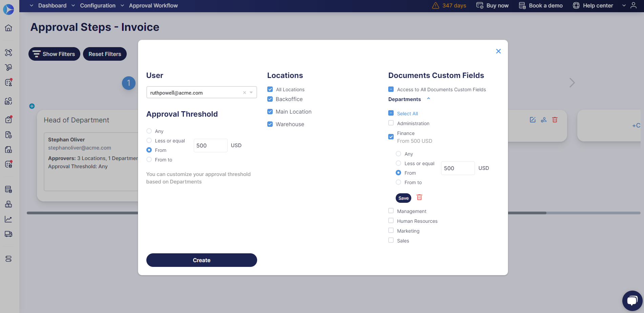
Task: Open the Configuration menu in the top bar
Action: tap(98, 5)
